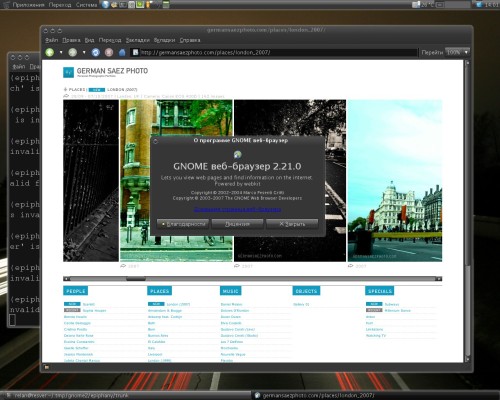Open the browser's Файл menu

point(51,40)
